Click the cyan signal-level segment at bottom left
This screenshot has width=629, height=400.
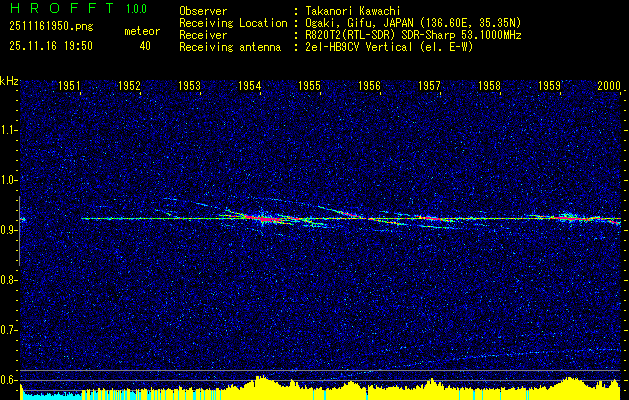[x=51, y=395]
